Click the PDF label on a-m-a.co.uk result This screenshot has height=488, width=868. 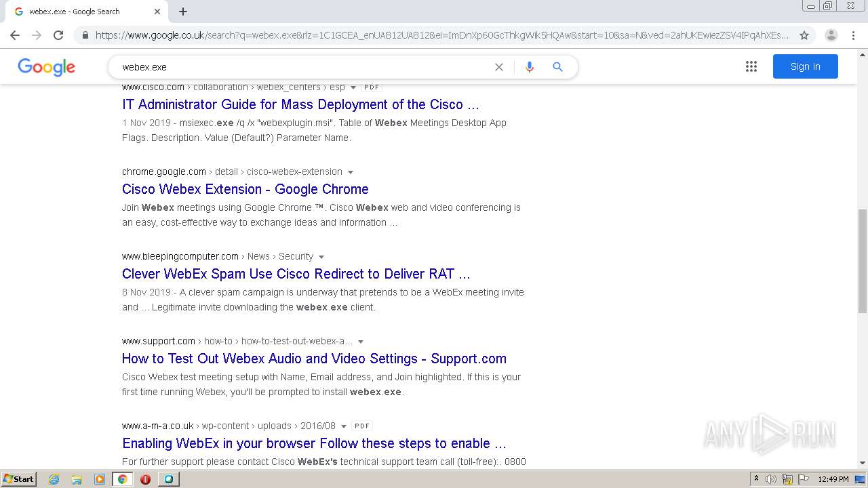tap(362, 426)
